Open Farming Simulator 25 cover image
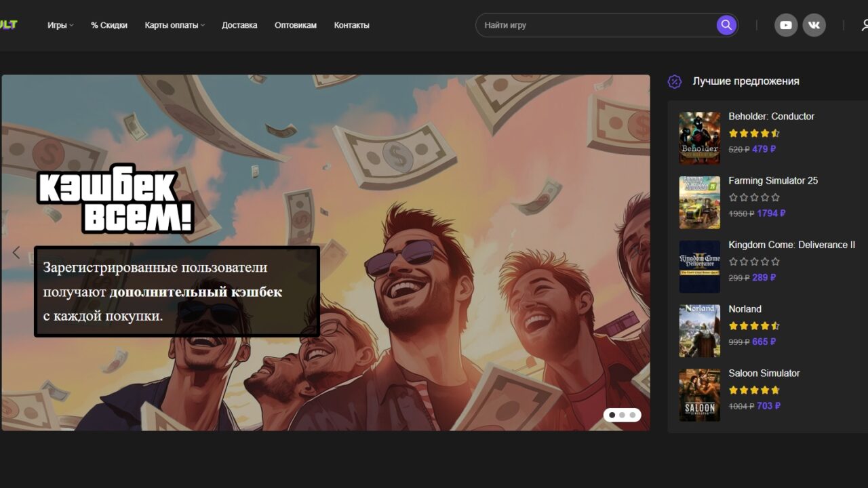This screenshot has width=868, height=488. tap(699, 203)
